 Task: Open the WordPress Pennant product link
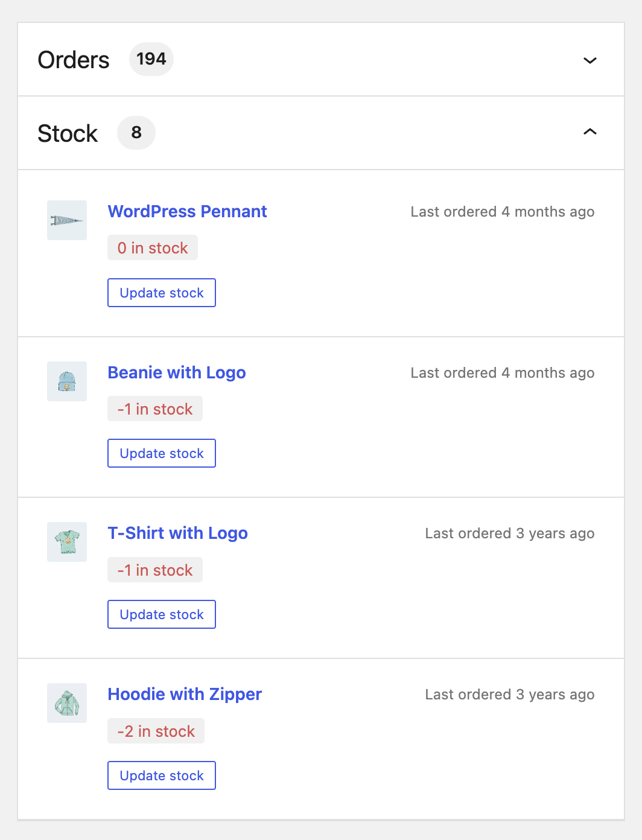[187, 212]
